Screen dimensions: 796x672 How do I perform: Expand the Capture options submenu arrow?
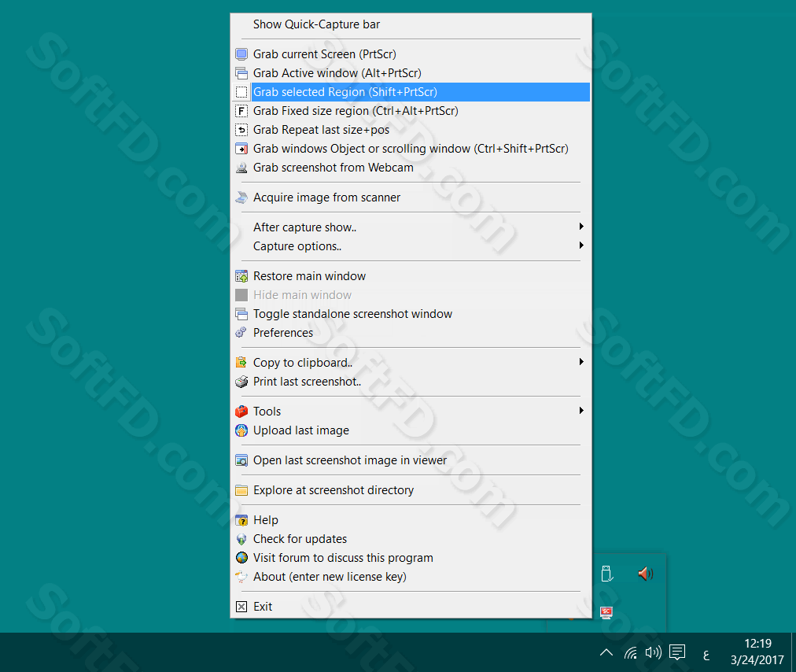pyautogui.click(x=581, y=246)
